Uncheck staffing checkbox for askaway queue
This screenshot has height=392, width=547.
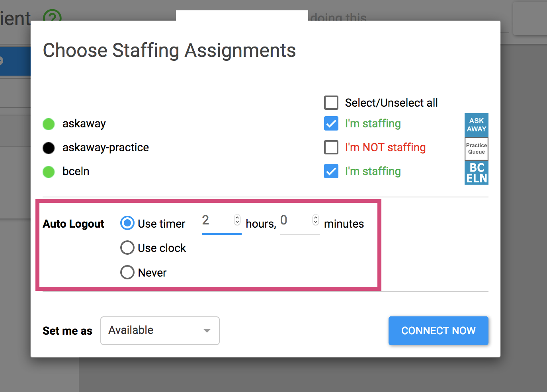[331, 124]
